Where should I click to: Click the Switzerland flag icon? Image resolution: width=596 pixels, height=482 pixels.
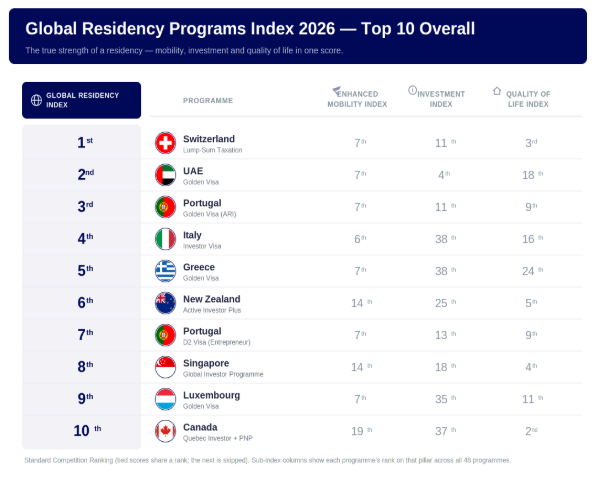click(x=165, y=143)
